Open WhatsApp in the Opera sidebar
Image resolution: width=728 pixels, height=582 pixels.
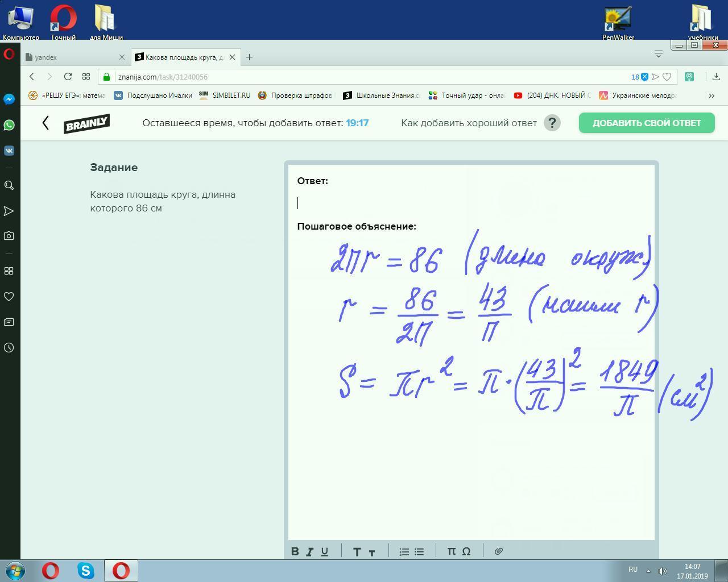point(9,125)
